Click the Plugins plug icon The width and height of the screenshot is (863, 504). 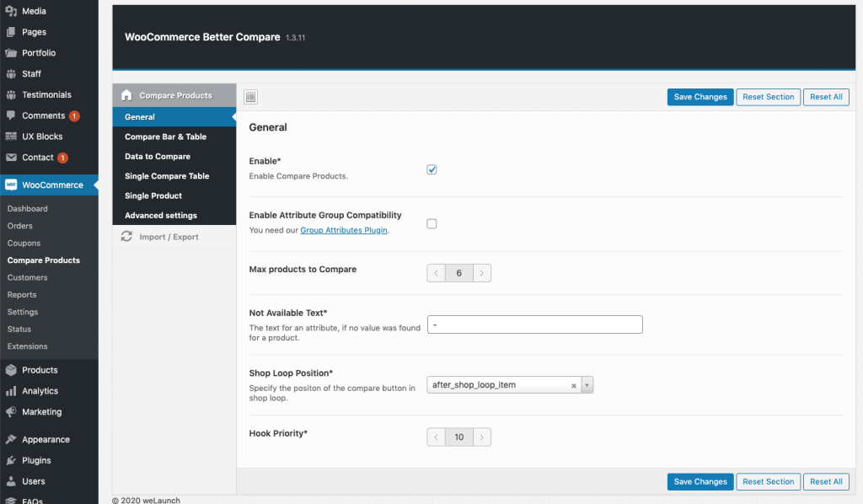[11, 460]
